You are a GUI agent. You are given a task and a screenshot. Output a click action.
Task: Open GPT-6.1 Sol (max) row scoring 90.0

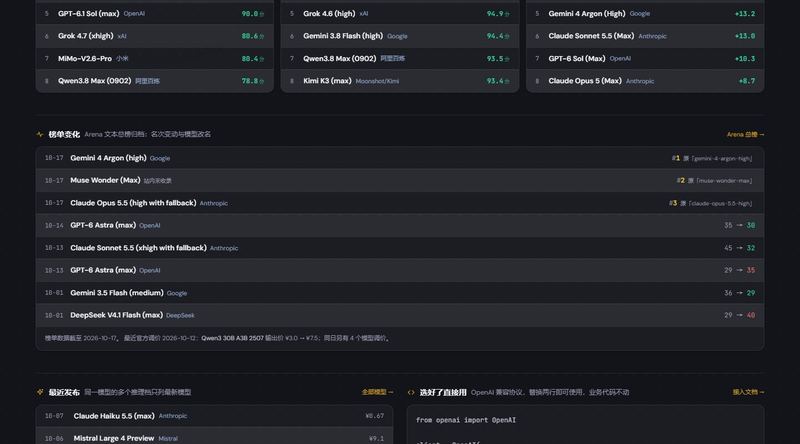tap(155, 14)
